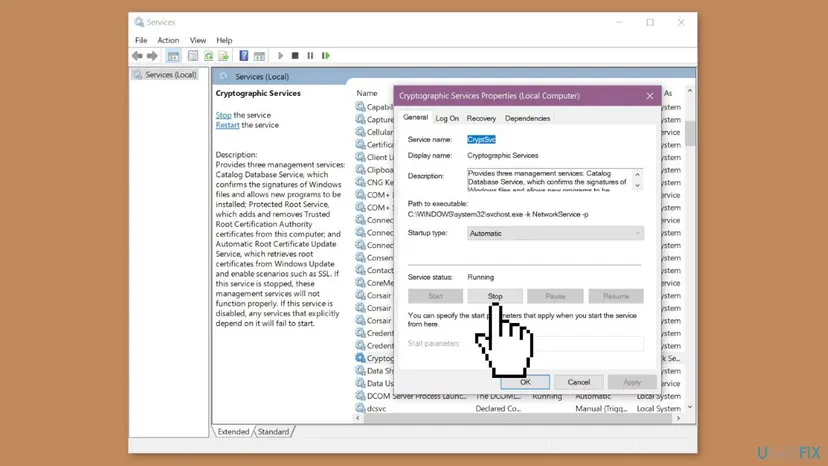Click description box up scroll arrow
Image resolution: width=828 pixels, height=466 pixels.
(x=637, y=174)
